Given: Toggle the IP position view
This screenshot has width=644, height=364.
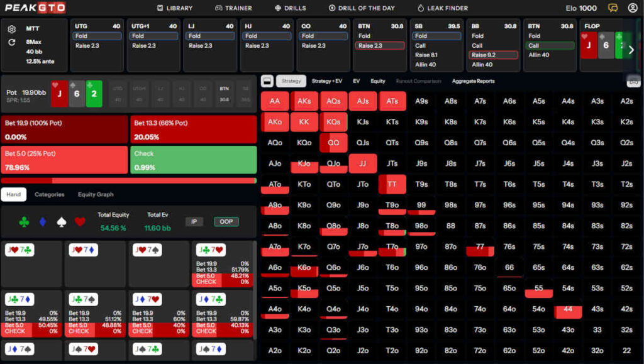Looking at the screenshot, I should point(194,221).
